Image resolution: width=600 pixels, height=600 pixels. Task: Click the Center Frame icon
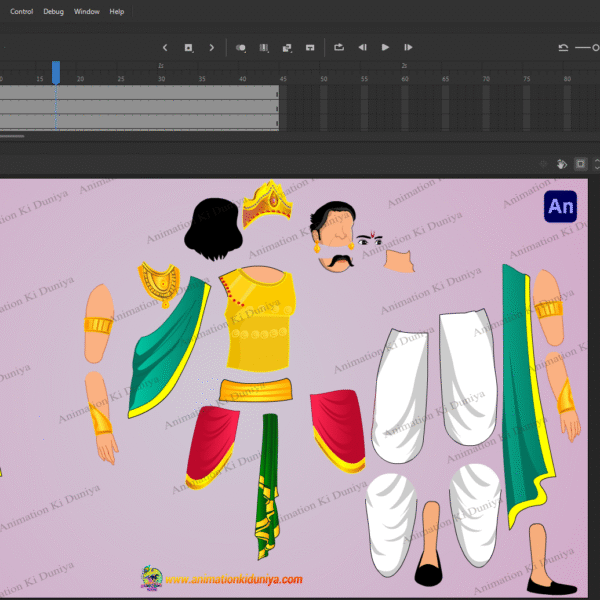point(310,47)
